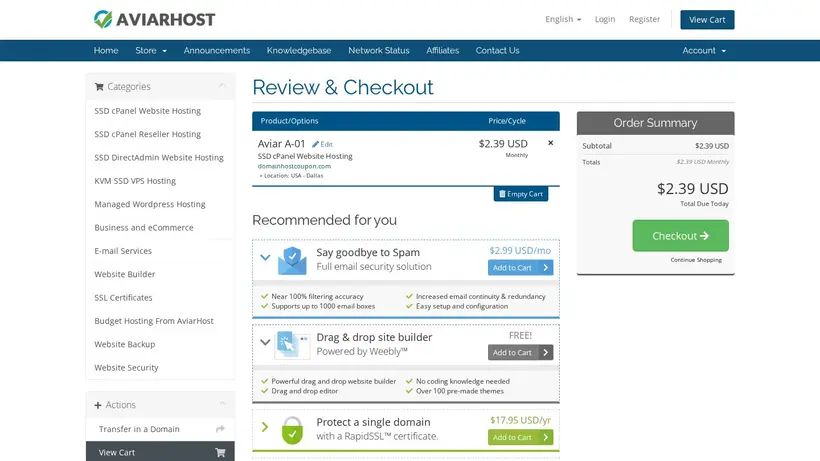Collapse the Drag & drop site builder panel

click(265, 342)
